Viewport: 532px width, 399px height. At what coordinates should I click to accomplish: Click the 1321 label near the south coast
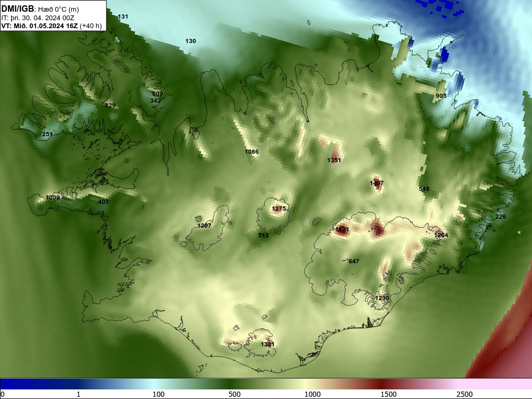268,344
